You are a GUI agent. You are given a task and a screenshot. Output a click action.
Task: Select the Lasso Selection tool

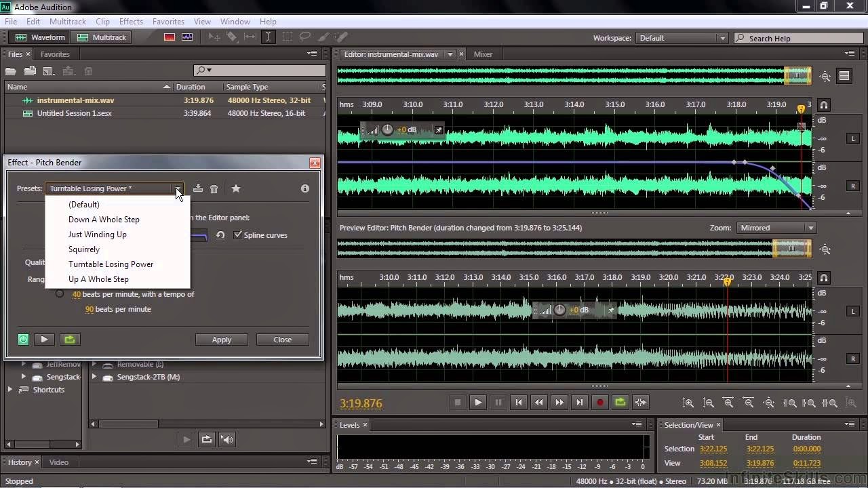tap(305, 37)
